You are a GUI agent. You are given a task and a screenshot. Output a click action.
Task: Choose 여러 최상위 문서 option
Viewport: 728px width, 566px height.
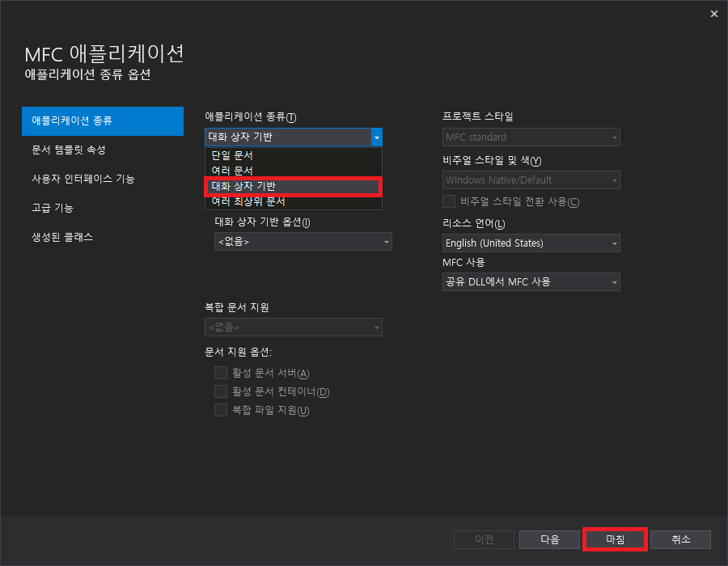click(293, 203)
